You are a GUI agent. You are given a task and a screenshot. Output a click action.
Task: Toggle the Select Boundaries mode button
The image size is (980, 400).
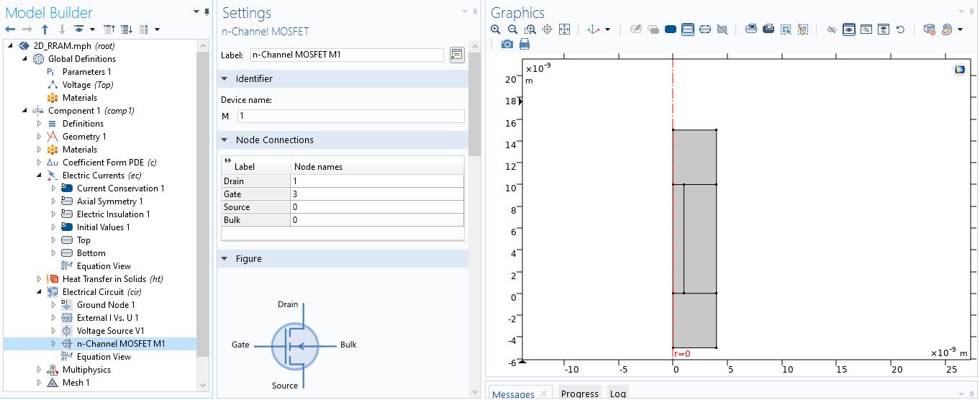point(688,29)
